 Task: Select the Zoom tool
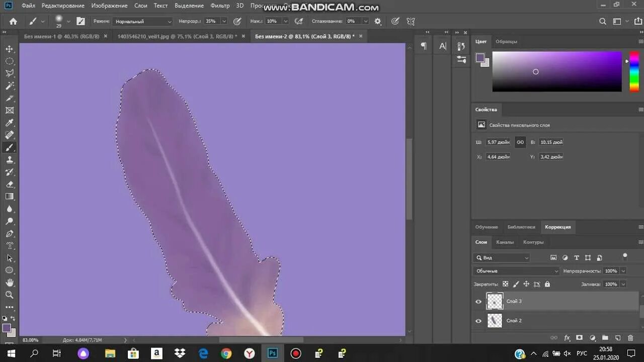(10, 295)
